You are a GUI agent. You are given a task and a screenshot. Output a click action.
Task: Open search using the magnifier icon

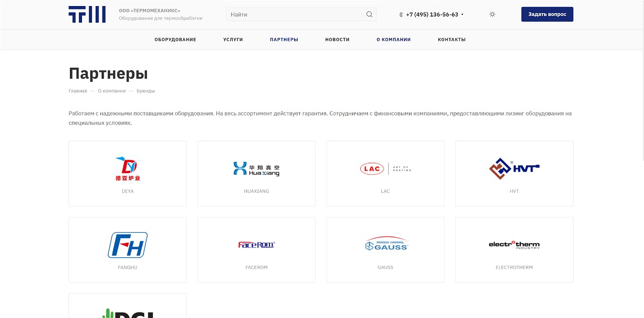point(369,14)
